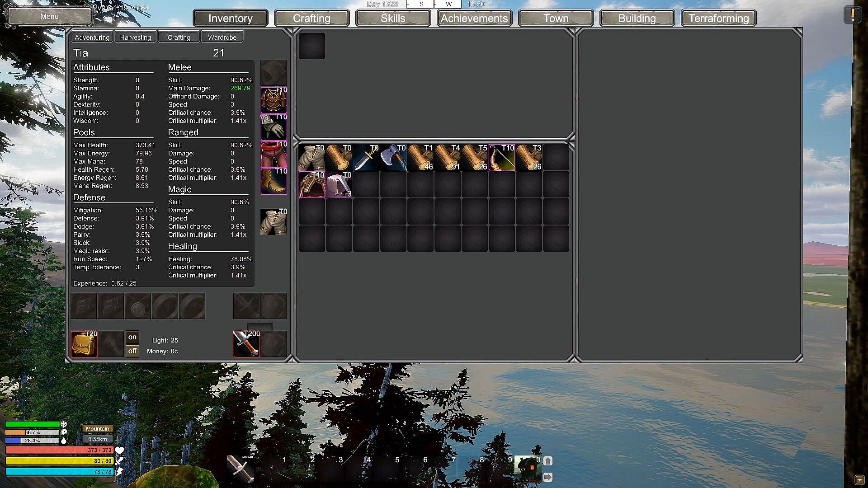Turn the light off

(x=132, y=351)
